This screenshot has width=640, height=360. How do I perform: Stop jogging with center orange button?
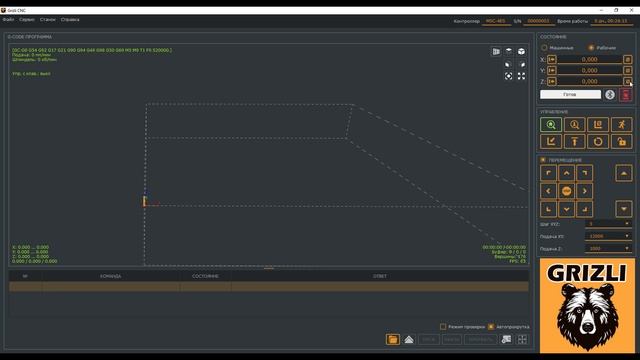(567, 191)
